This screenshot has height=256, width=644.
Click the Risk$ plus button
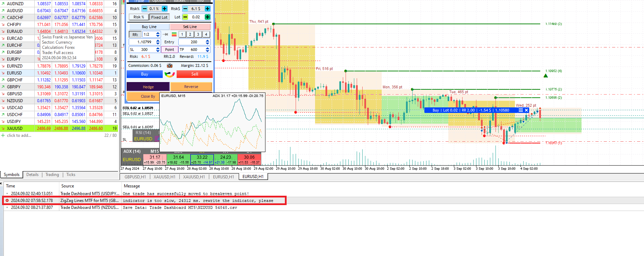tap(207, 9)
